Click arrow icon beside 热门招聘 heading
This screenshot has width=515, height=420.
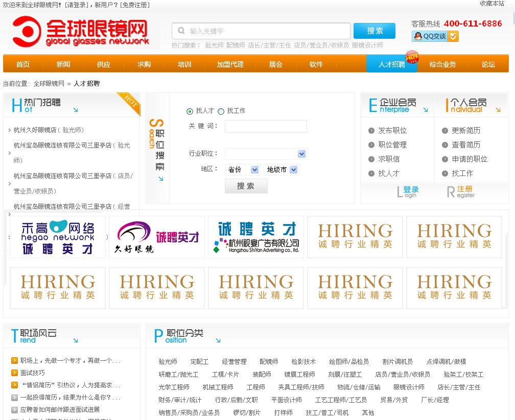(x=76, y=110)
